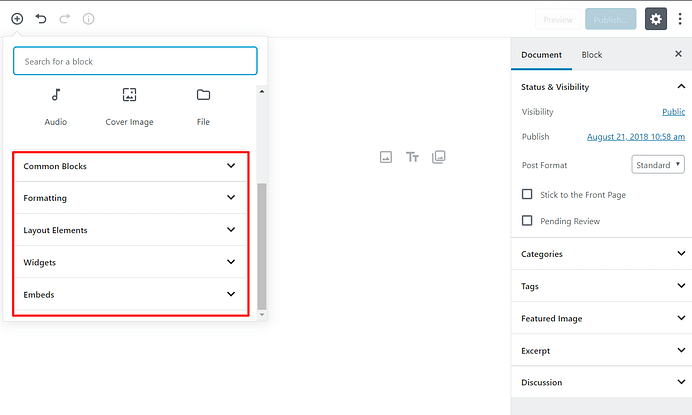Select the Document tab

click(542, 55)
